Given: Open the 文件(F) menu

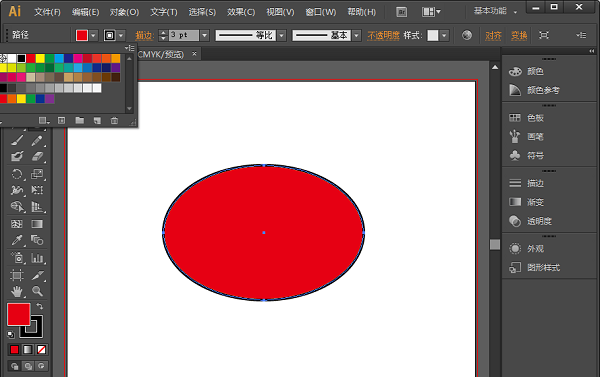Looking at the screenshot, I should pyautogui.click(x=47, y=12).
